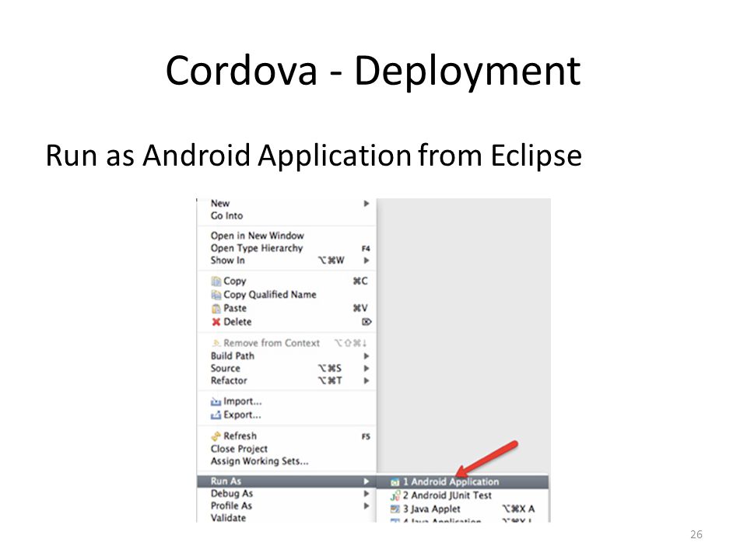747x560 pixels.
Task: Click the Refactor entry label
Action: coord(229,381)
